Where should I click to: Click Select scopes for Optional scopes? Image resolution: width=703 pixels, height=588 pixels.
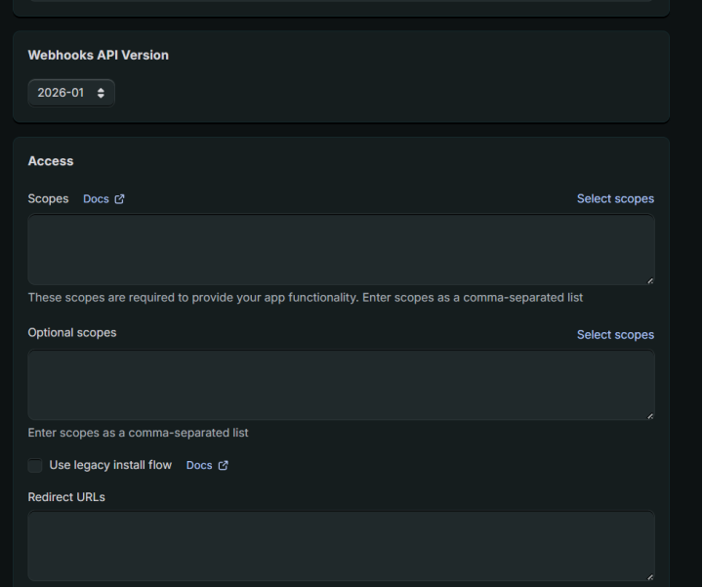pos(615,334)
